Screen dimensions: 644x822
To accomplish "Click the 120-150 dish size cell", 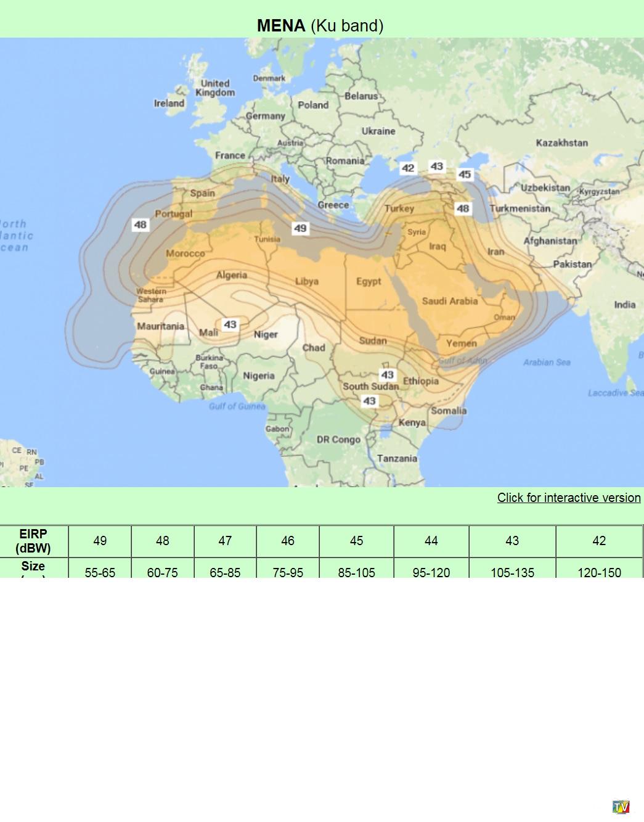I will [599, 571].
